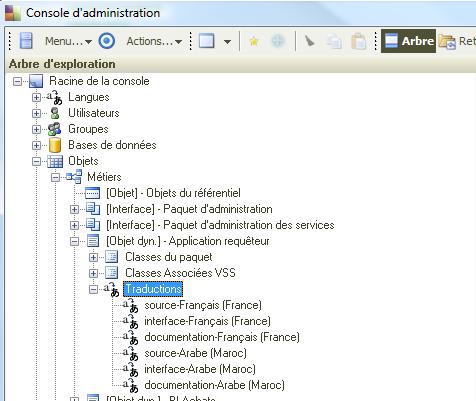Select Paquet d'administration des services item
Image resolution: width=476 pixels, height=401 pixels.
tap(220, 225)
